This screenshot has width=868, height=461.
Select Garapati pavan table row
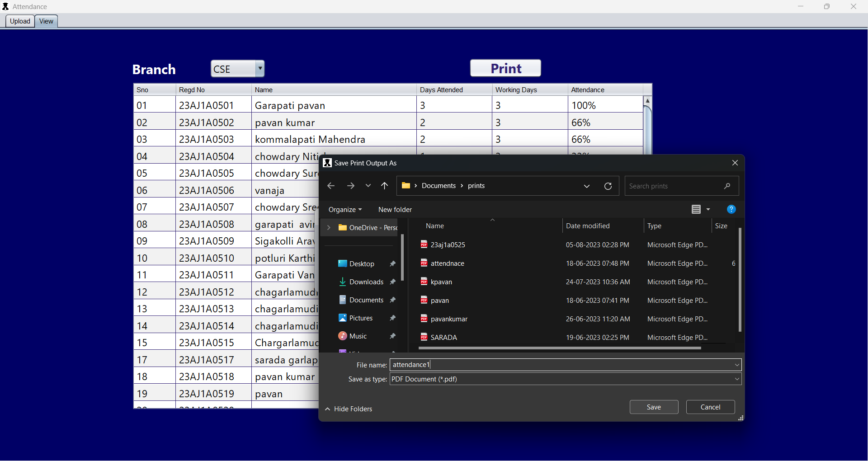388,105
